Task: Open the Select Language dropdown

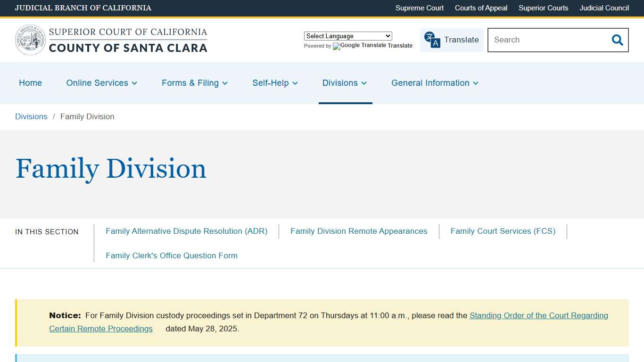Action: click(347, 36)
